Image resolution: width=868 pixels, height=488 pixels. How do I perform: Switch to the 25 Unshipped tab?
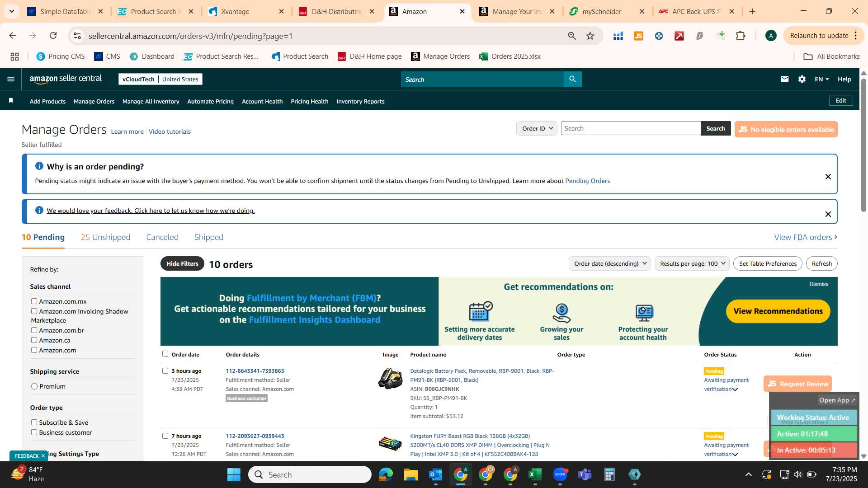coord(105,237)
